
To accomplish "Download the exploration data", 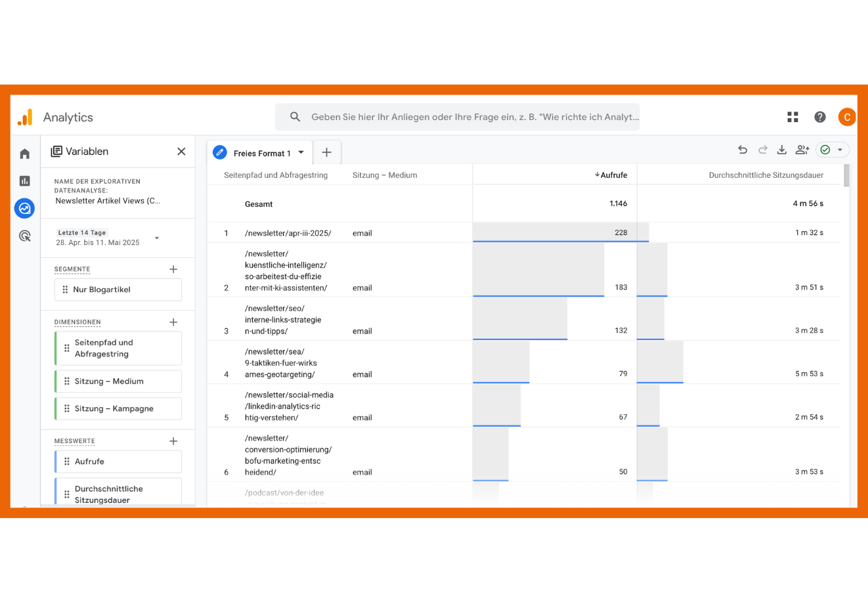I will tap(782, 150).
